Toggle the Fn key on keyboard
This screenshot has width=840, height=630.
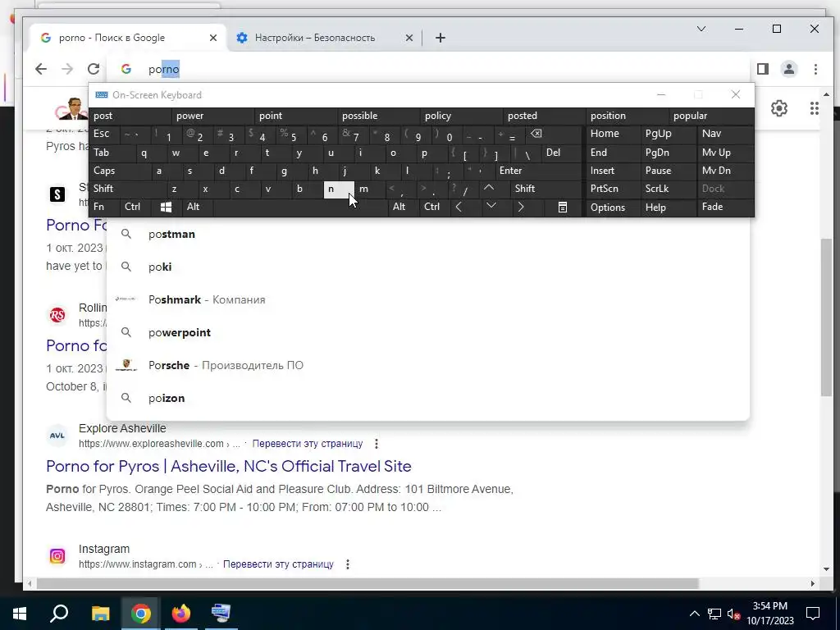pos(104,207)
